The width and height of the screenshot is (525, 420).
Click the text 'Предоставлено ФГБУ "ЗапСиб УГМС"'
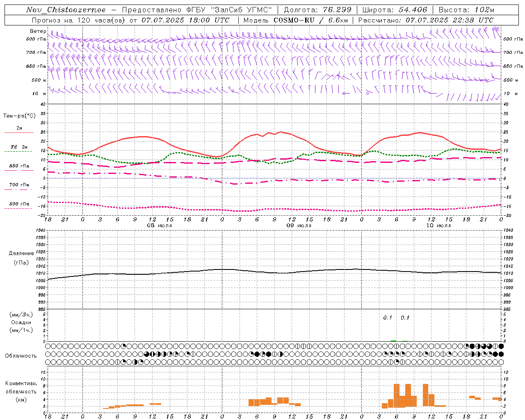pyautogui.click(x=197, y=10)
